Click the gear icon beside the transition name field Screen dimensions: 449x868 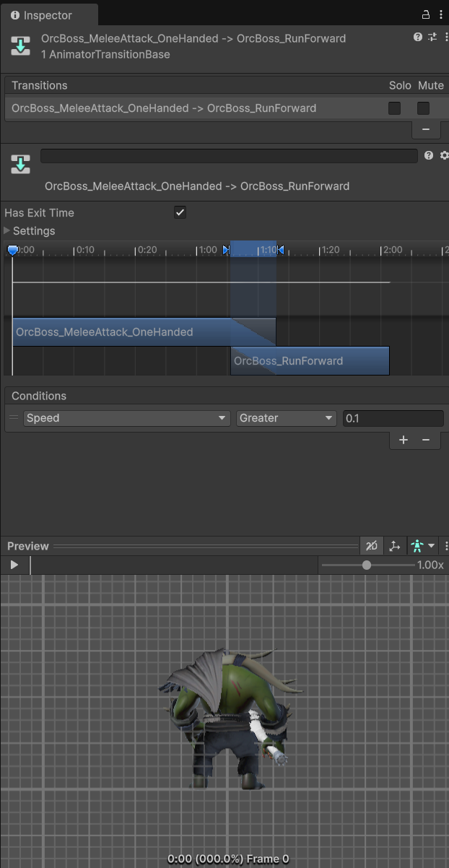coord(444,155)
